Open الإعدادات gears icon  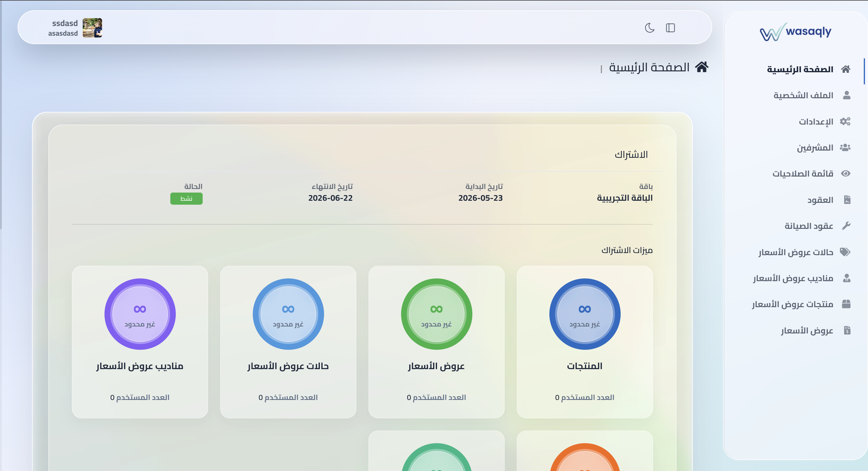(845, 121)
